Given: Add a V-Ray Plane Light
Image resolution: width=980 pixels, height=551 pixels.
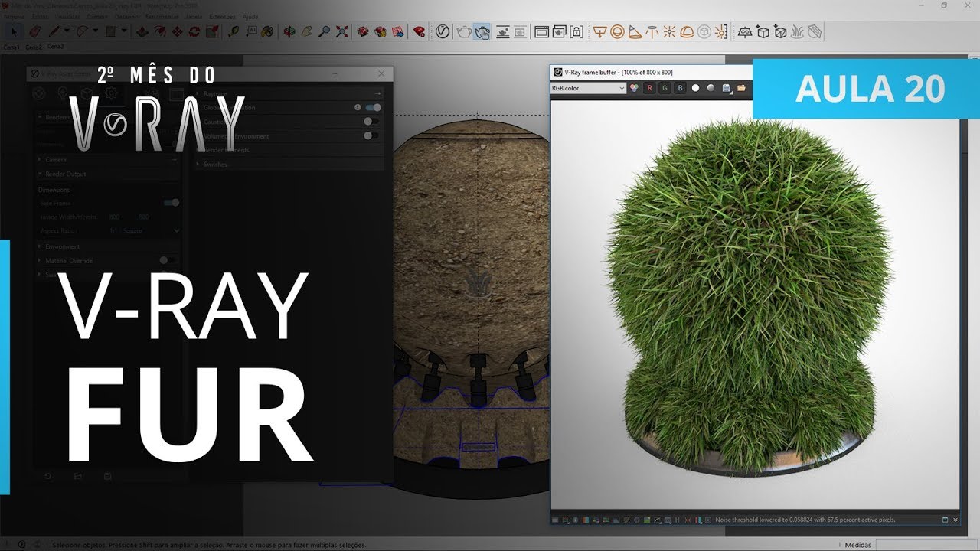Looking at the screenshot, I should (600, 32).
